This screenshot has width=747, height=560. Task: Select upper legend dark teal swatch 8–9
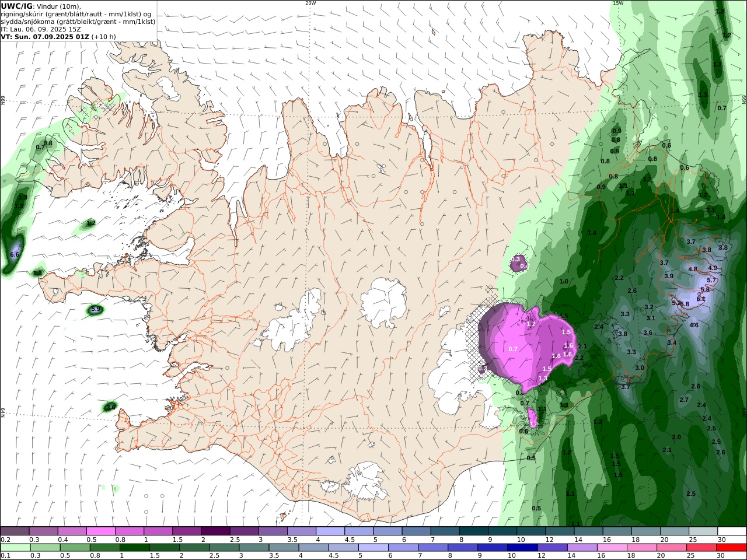click(474, 531)
